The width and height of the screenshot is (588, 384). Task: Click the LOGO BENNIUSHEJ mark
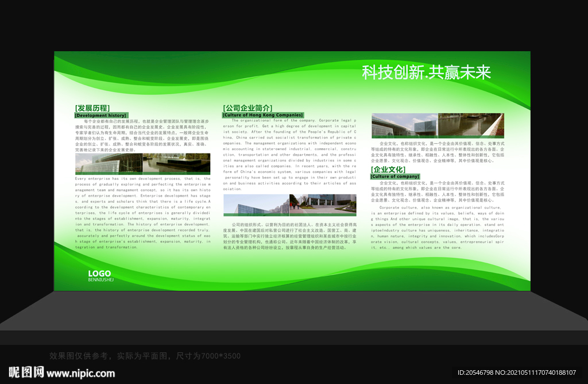[100, 276]
